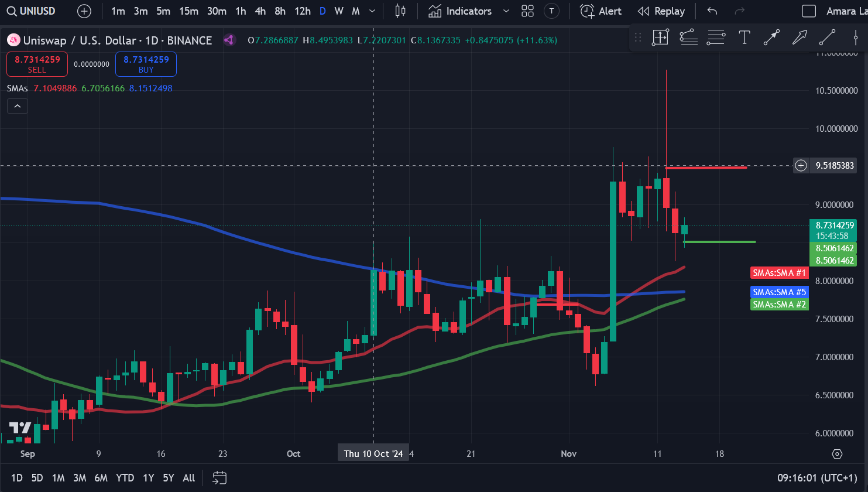Select the 15m timeframe
The width and height of the screenshot is (868, 492).
click(188, 11)
